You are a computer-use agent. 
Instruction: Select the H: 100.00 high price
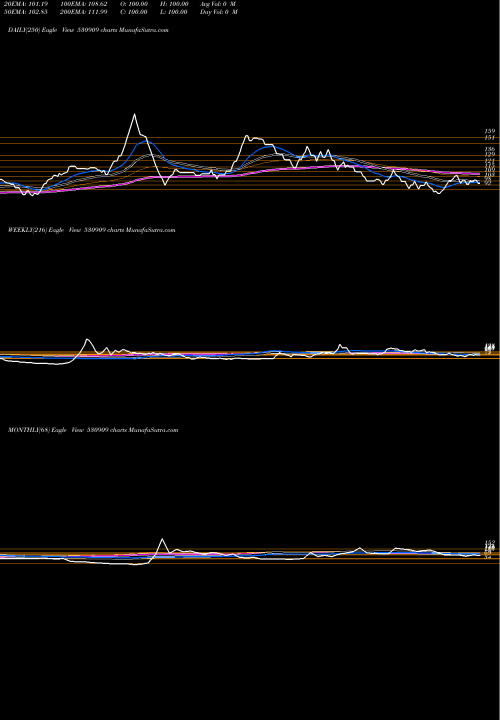pyautogui.click(x=172, y=4)
